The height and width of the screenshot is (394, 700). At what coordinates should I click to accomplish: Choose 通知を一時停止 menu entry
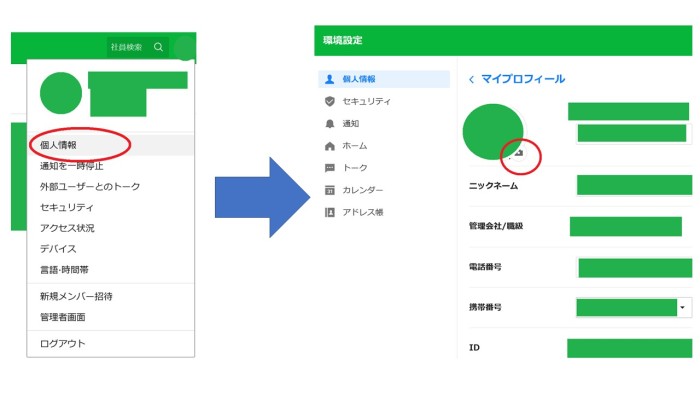click(x=71, y=166)
